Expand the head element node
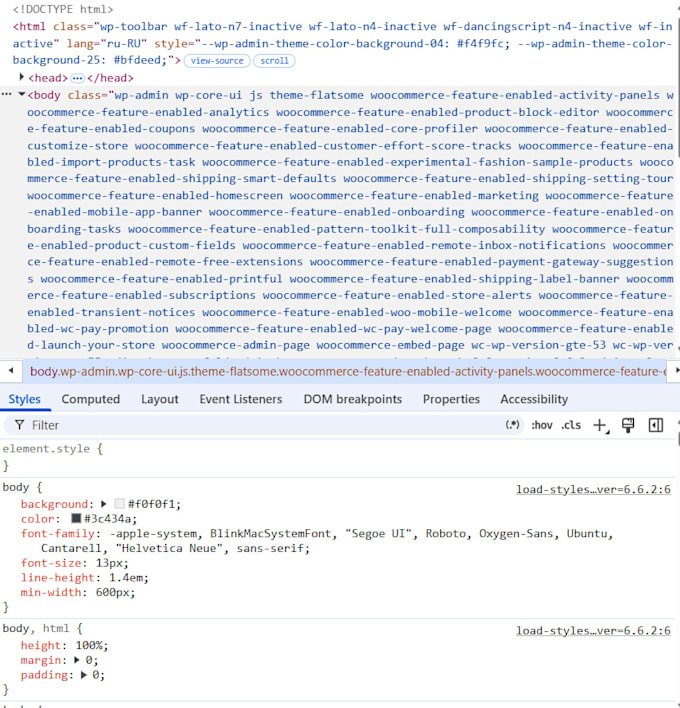 (21, 77)
